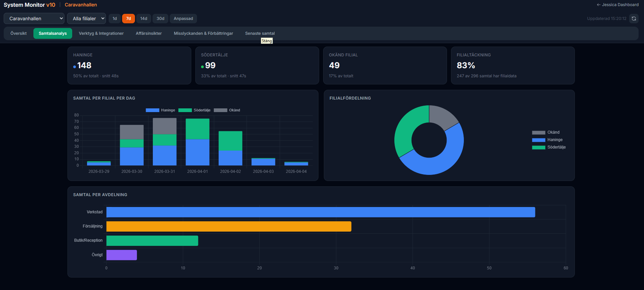Click the Haninge 148 stat card
This screenshot has width=644, height=290.
click(129, 65)
